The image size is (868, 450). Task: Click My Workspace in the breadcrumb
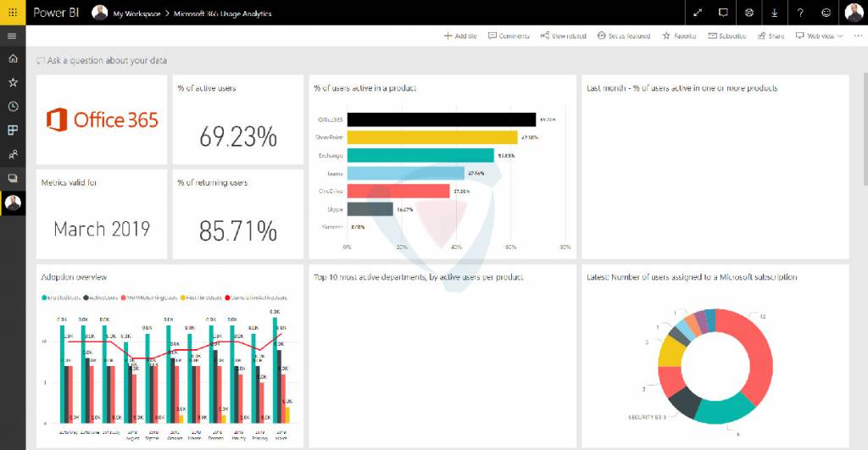(136, 14)
